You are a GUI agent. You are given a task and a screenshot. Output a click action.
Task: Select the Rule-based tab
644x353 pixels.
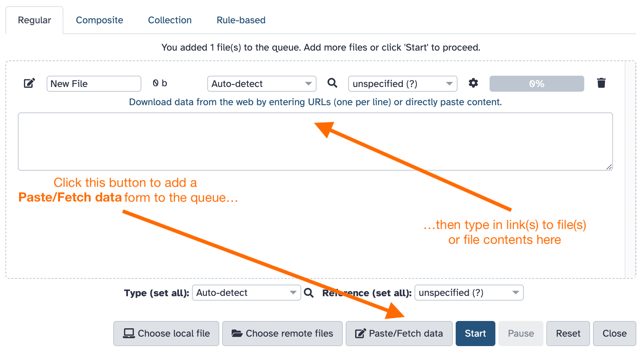point(241,20)
